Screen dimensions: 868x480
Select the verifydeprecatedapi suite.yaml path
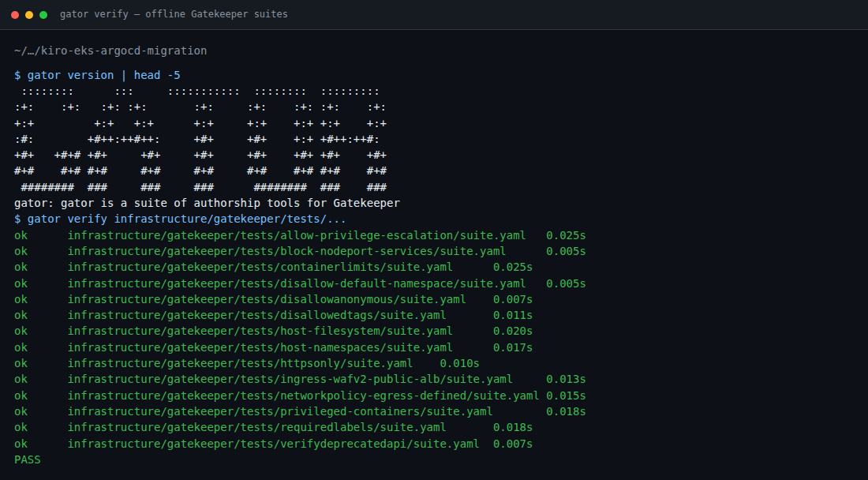[x=274, y=444]
